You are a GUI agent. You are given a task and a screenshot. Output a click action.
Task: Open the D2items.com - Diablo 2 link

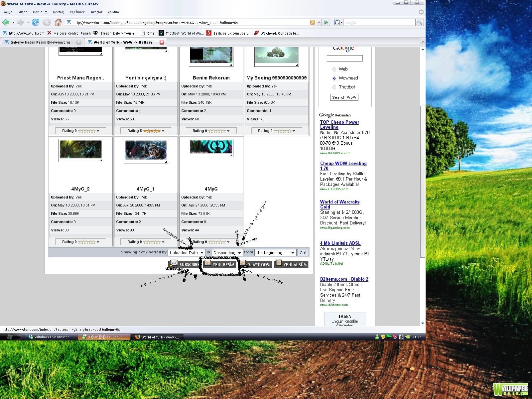pos(344,279)
